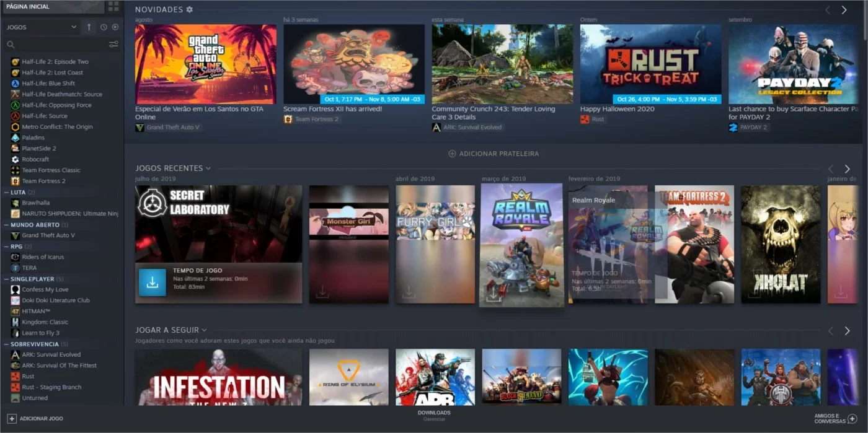The image size is (868, 433).
Task: Select Team Fortress Classic in sidebar
Action: click(x=51, y=170)
